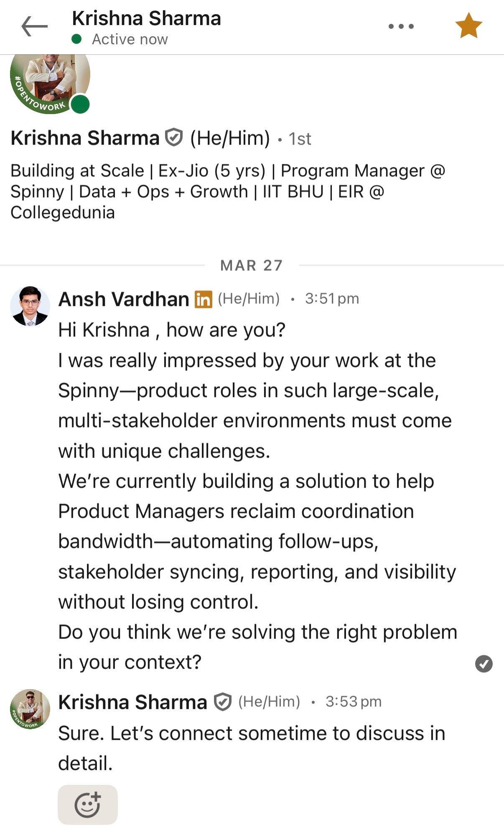Tap the header title Krishna Sharma
The image size is (504, 840).
[146, 18]
